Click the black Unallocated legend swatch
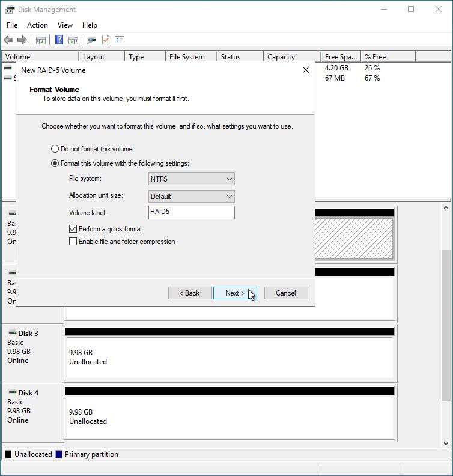Viewport: 453px width, 476px height. click(8, 454)
